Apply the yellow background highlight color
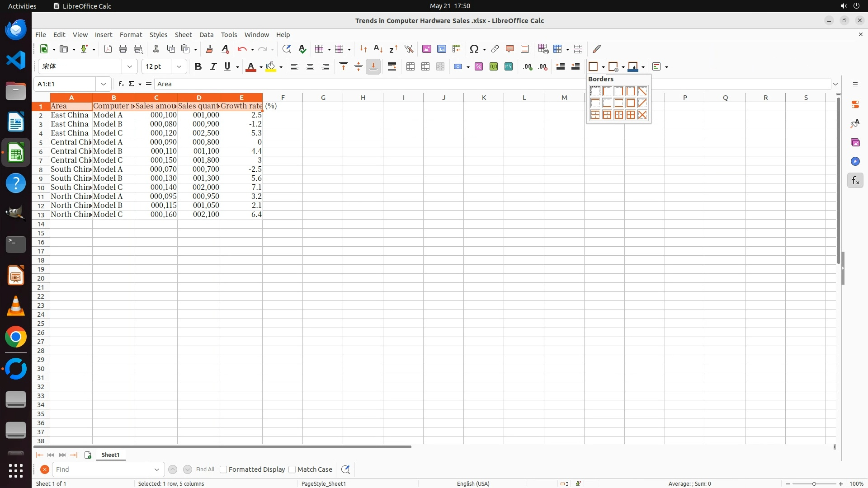 [270, 67]
